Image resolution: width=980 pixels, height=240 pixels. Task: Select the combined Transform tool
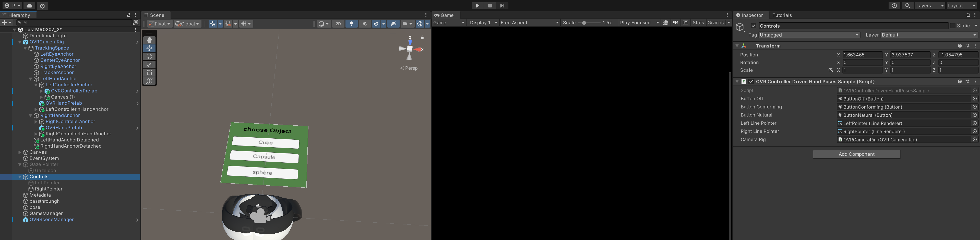coord(150,81)
